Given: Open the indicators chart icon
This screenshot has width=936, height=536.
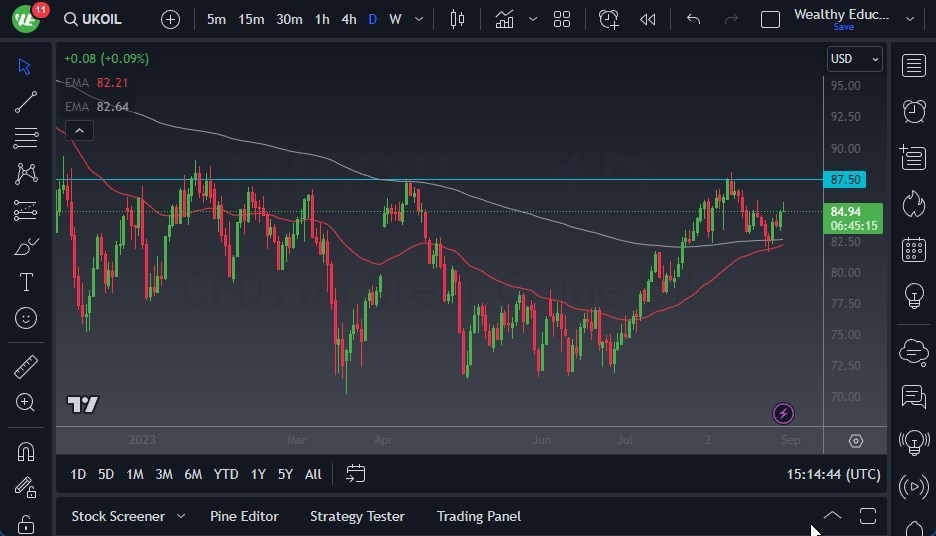Looking at the screenshot, I should point(505,19).
